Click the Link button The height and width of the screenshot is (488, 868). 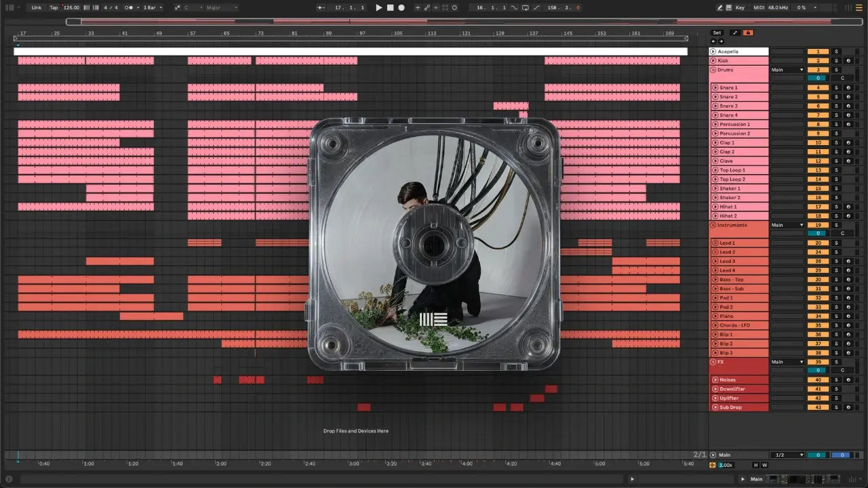[37, 7]
